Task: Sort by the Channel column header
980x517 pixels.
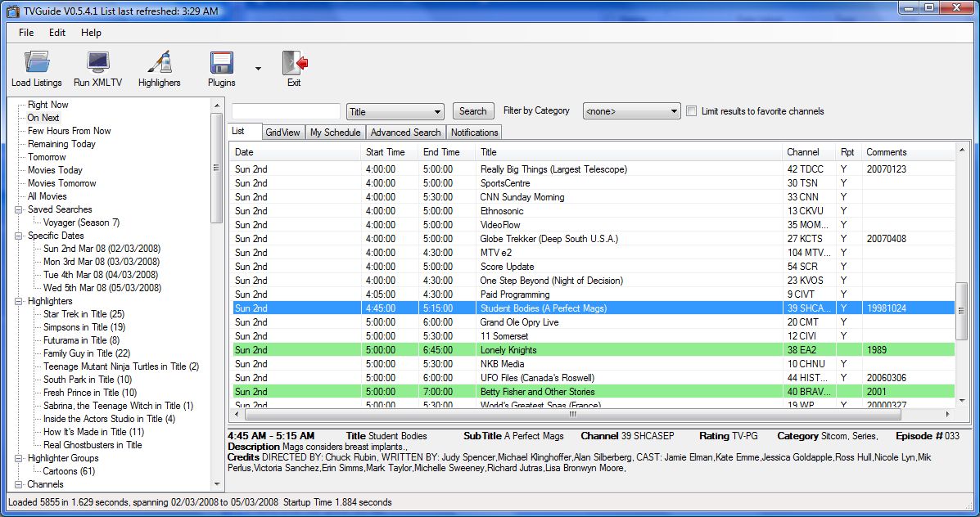Action: coord(809,152)
